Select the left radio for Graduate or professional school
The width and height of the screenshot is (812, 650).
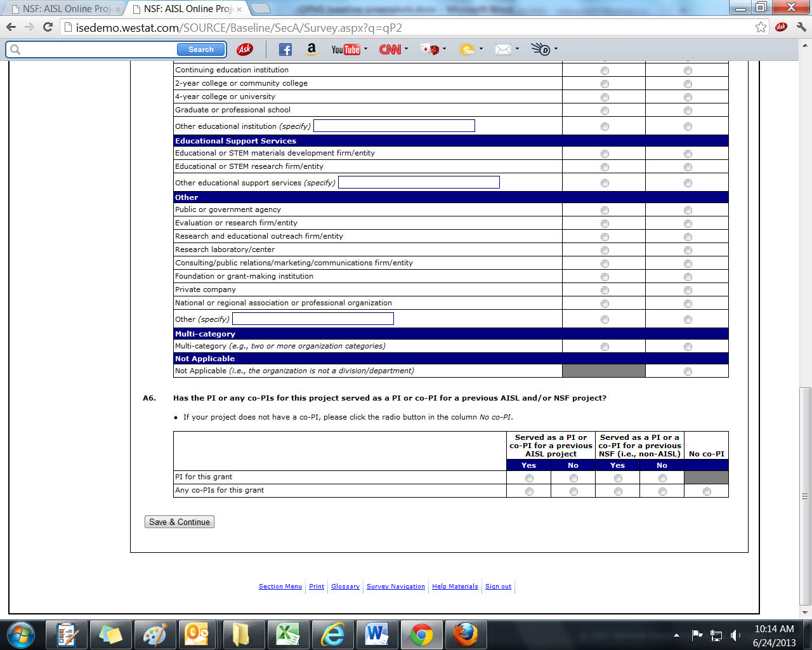point(605,110)
